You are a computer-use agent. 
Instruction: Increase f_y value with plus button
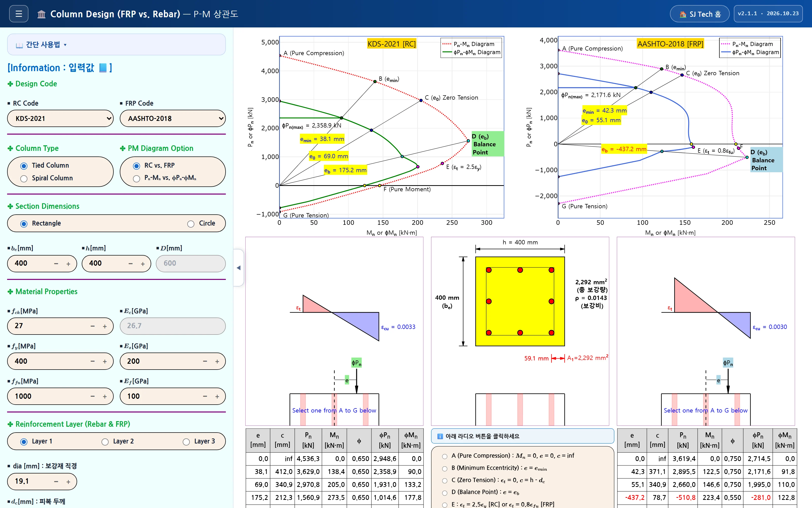pos(105,361)
